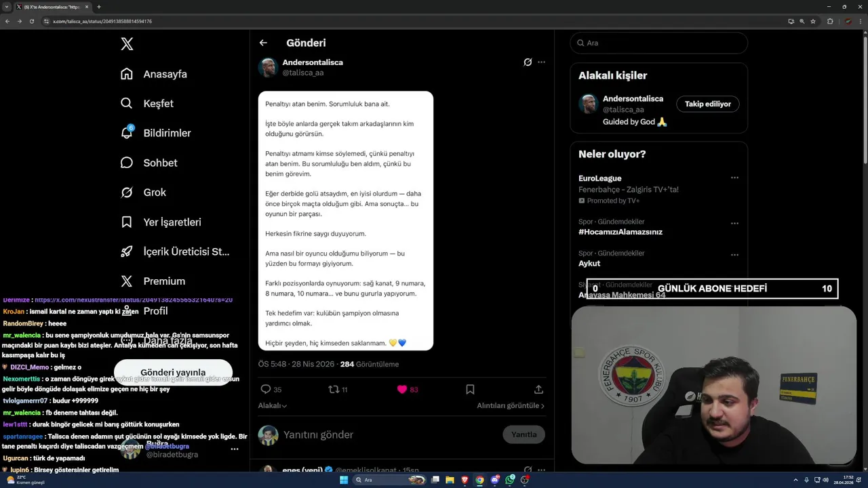Bookmark this post
This screenshot has width=868, height=488.
coord(470,389)
